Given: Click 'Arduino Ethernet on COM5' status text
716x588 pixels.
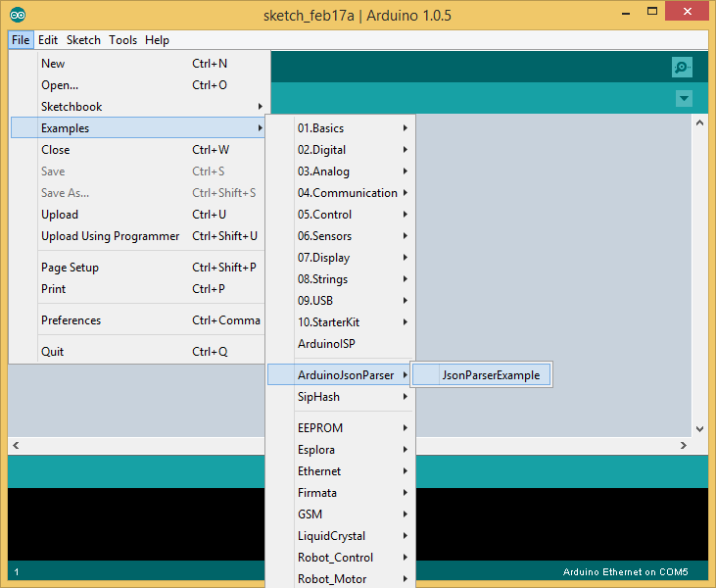Looking at the screenshot, I should point(625,572).
